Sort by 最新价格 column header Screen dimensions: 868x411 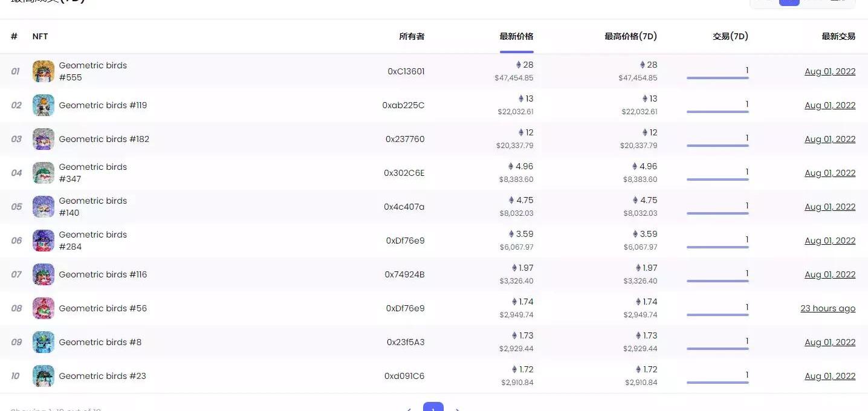[x=516, y=36]
